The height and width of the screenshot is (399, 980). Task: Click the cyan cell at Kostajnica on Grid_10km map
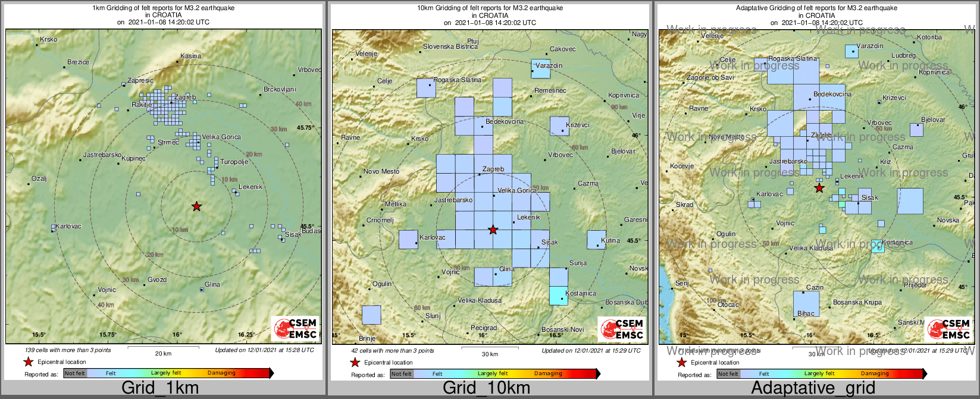(558, 296)
